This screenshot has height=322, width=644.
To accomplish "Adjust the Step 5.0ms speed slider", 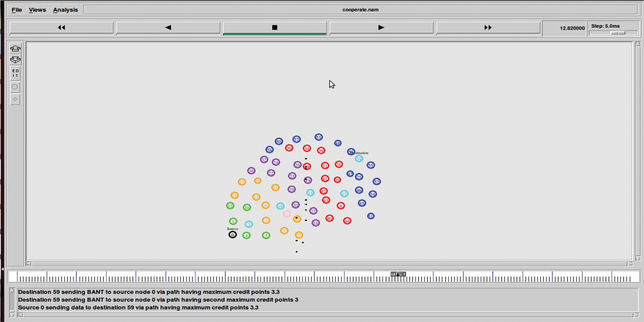I will 618,33.
